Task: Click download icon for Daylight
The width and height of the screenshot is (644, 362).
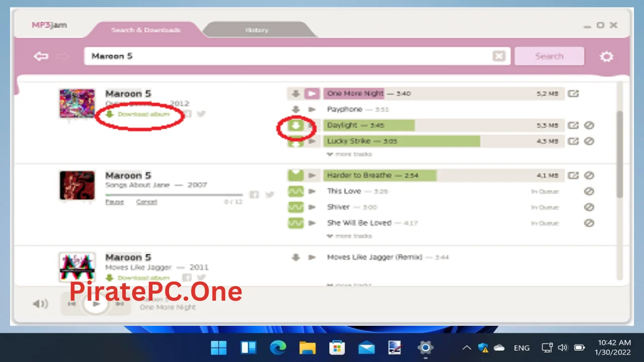Action: pyautogui.click(x=296, y=125)
